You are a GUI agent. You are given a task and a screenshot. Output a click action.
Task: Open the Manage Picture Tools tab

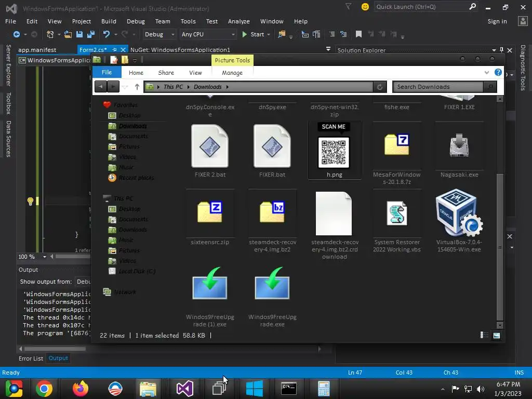coord(232,73)
